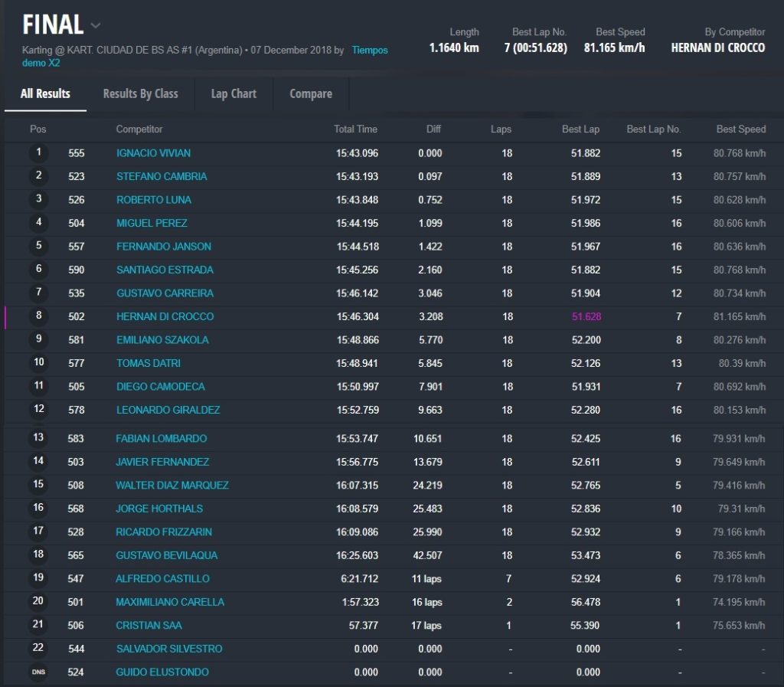Click the Competitor column header
784x687 pixels.
tap(139, 129)
